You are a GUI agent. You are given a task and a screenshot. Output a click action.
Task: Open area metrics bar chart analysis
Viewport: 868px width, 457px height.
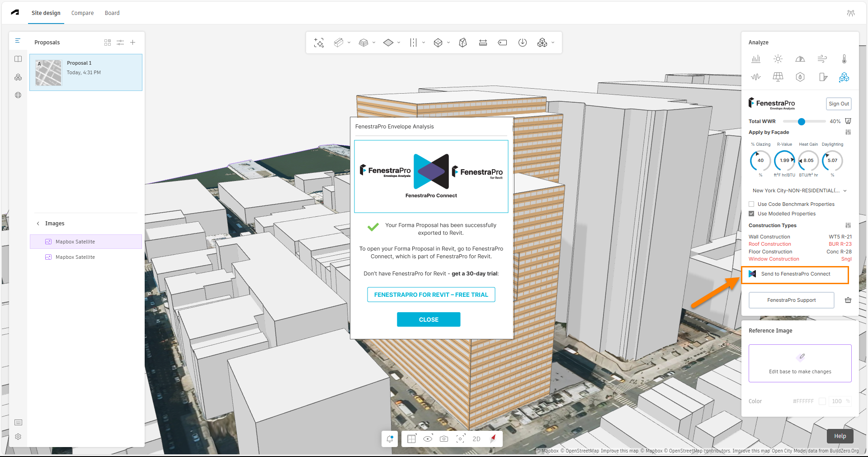click(756, 59)
